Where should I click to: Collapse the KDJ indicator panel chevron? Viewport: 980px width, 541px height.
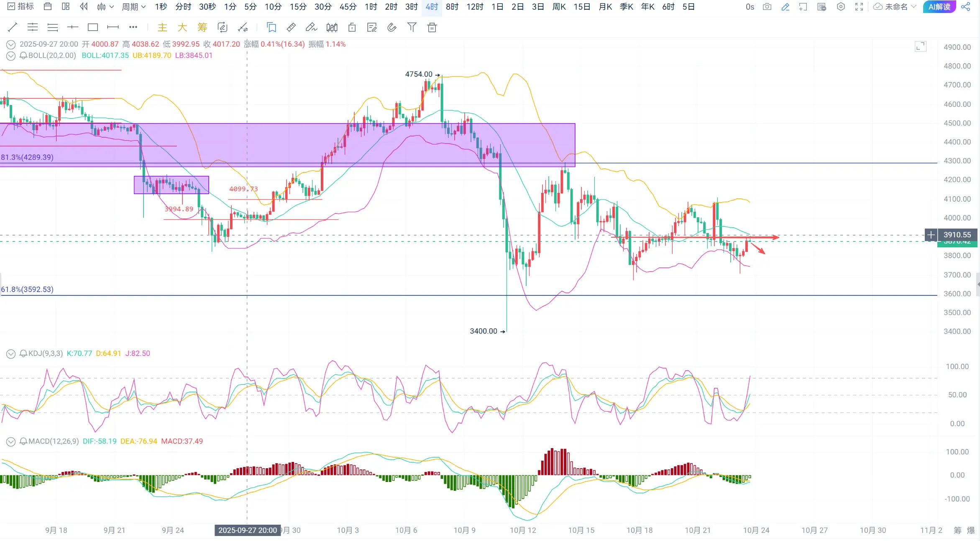tap(11, 354)
